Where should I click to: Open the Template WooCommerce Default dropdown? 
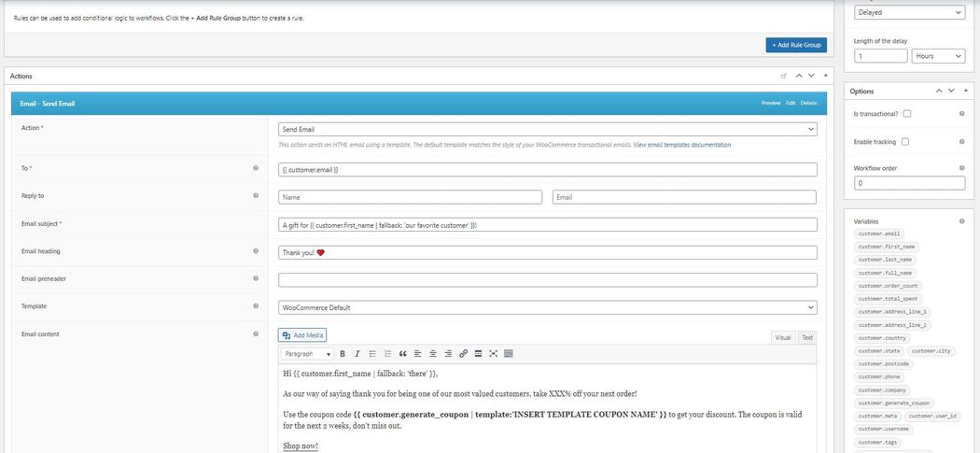pos(548,307)
